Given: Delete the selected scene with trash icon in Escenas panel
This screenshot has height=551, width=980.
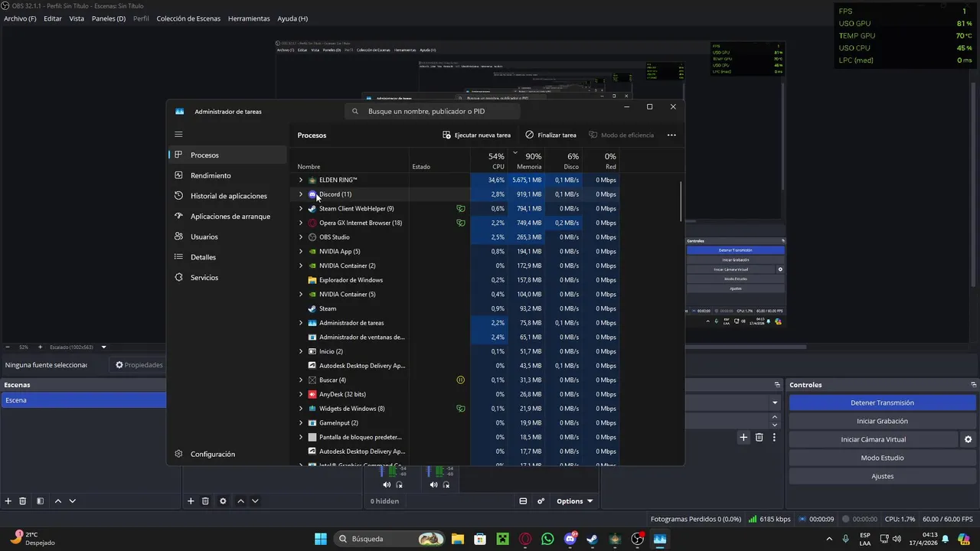Looking at the screenshot, I should pyautogui.click(x=23, y=501).
